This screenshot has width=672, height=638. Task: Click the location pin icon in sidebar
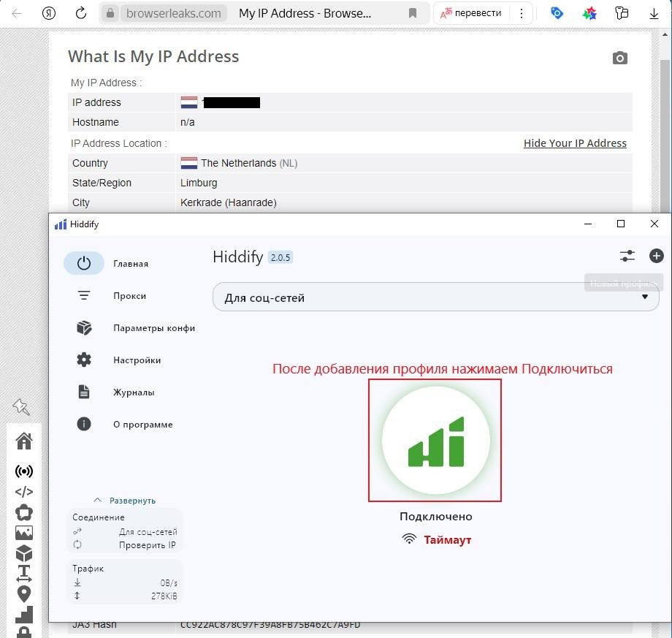(x=24, y=594)
